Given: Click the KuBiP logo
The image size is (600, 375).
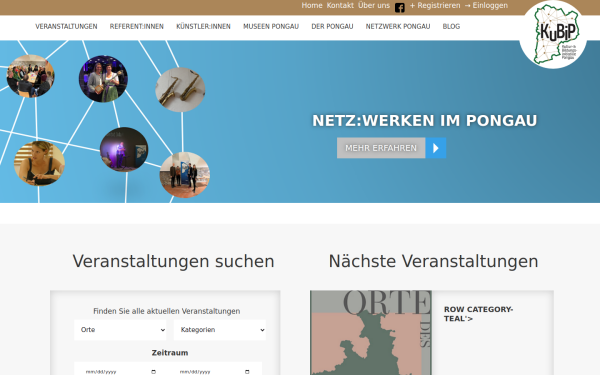Looking at the screenshot, I should (x=553, y=34).
